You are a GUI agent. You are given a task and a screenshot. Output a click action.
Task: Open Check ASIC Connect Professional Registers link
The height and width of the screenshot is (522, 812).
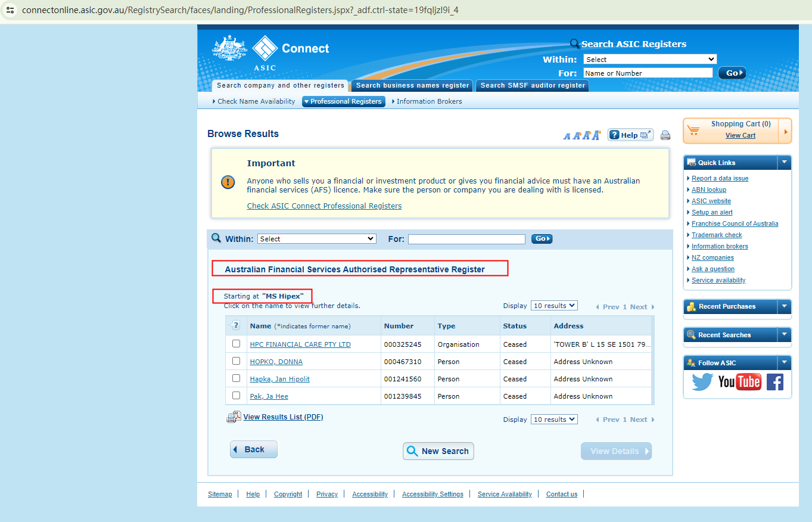click(324, 206)
